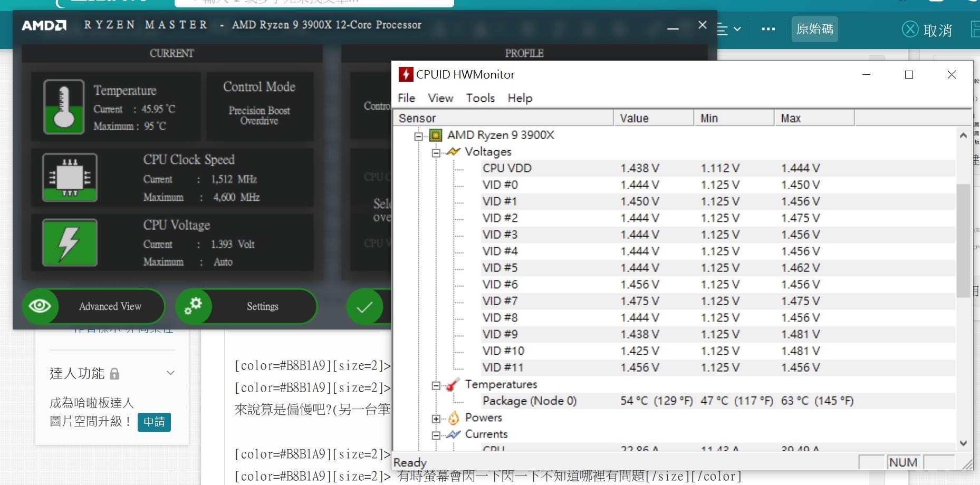Click the AMD Ryzen 9 3900X chip icon
Image resolution: width=980 pixels, height=485 pixels.
coord(435,135)
